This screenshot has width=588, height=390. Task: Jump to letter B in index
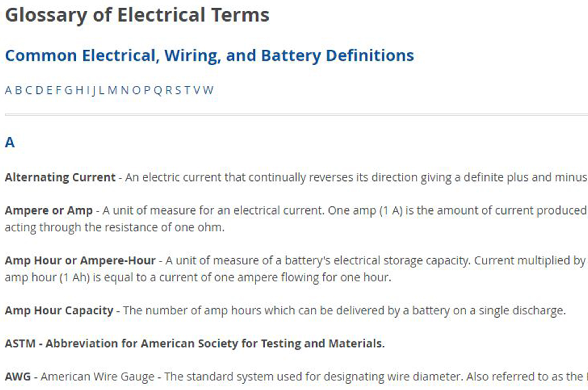pos(18,90)
